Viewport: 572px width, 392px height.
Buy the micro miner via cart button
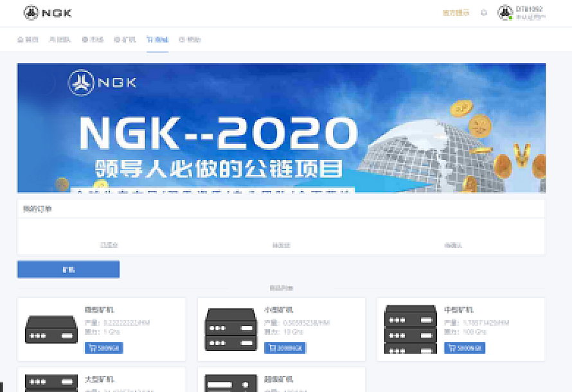click(104, 348)
